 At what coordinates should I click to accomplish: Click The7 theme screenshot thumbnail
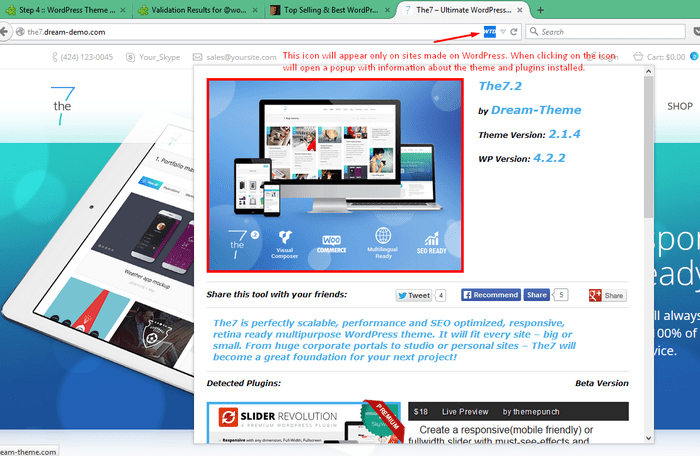(335, 176)
